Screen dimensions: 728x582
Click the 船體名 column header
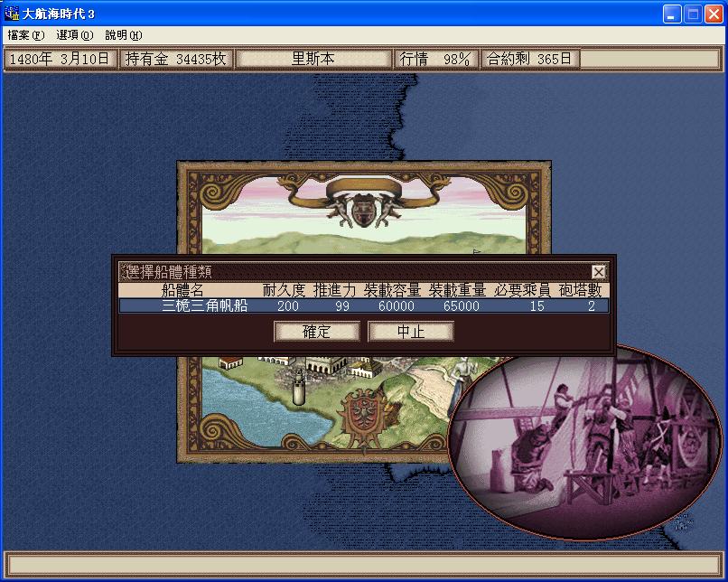(182, 290)
